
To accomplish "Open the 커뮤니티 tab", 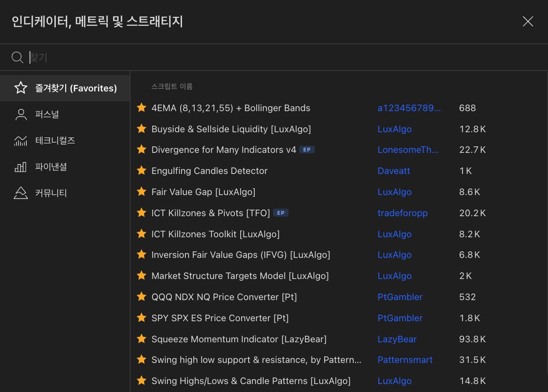I will (x=65, y=193).
